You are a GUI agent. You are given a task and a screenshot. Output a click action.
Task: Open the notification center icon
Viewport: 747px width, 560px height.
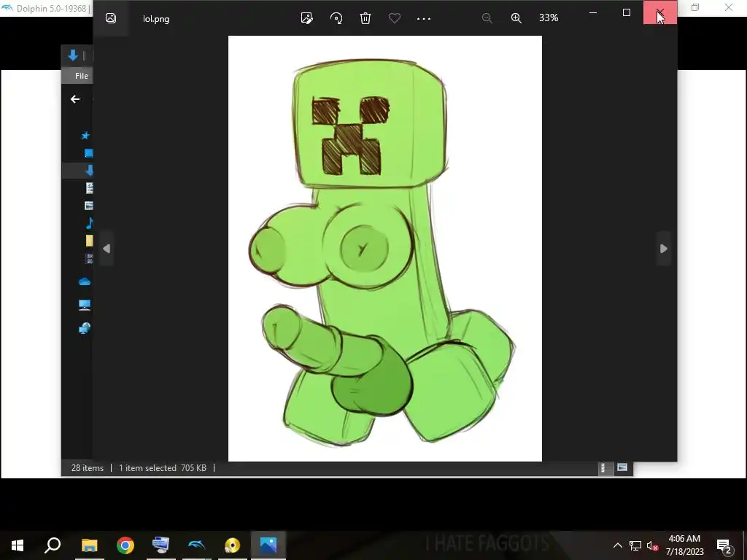724,545
